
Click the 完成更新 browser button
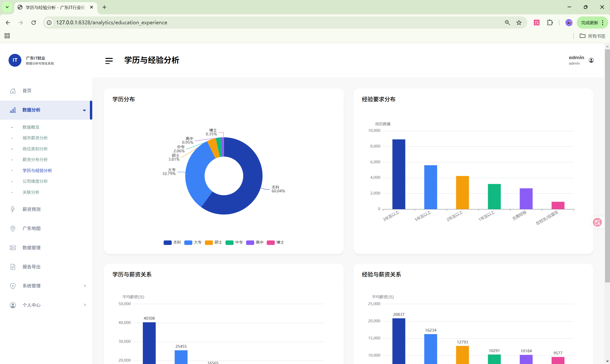tap(589, 23)
